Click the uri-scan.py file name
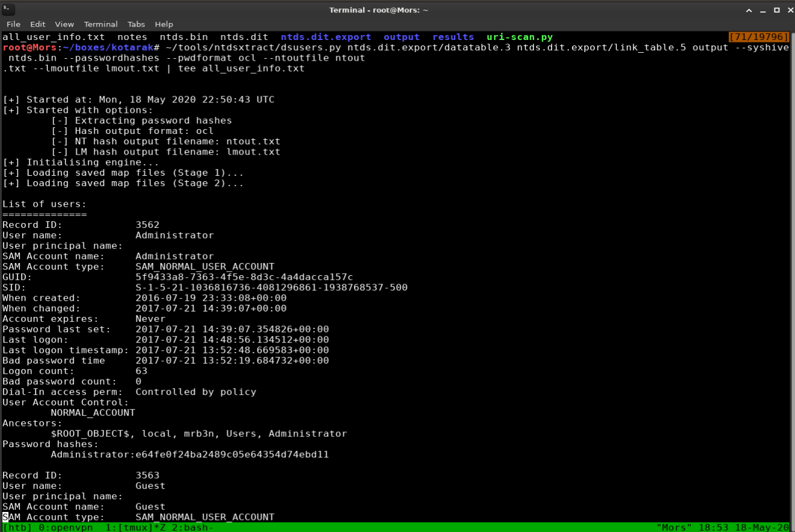The height and width of the screenshot is (532, 795). (x=520, y=37)
